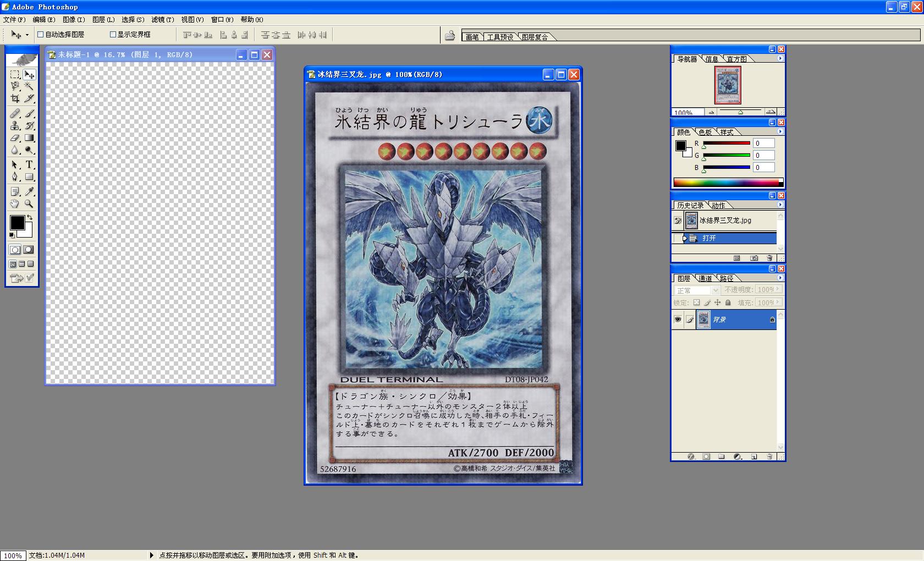Select the Type tool
Viewport: 924px width, 561px height.
coord(29,164)
